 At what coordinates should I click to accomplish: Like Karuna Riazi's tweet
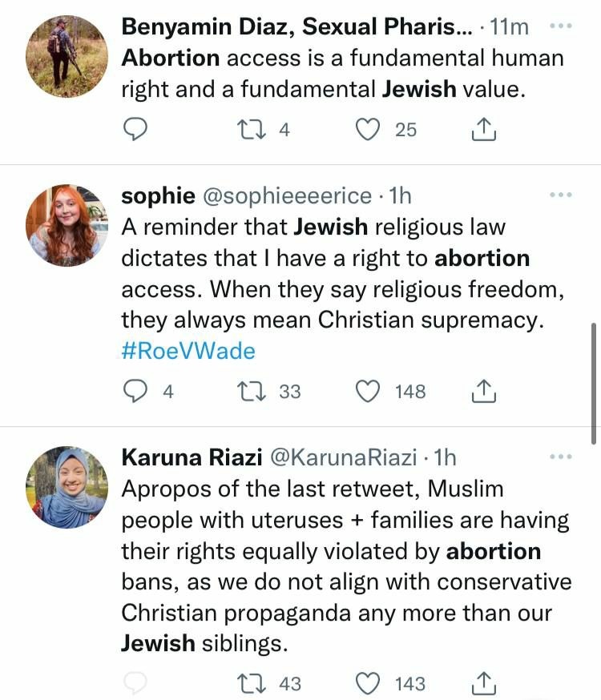[367, 683]
